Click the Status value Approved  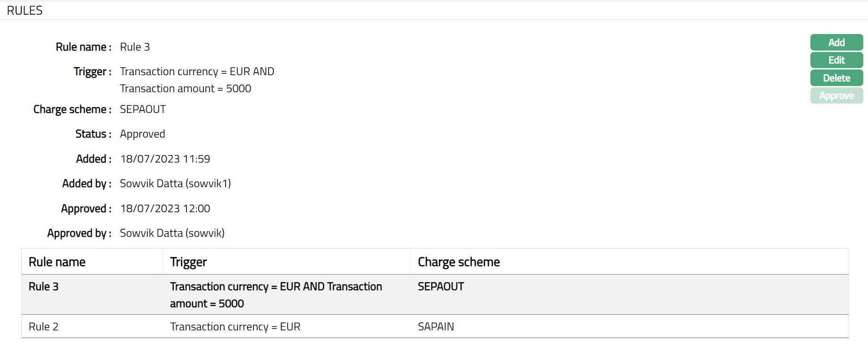pyautogui.click(x=143, y=134)
